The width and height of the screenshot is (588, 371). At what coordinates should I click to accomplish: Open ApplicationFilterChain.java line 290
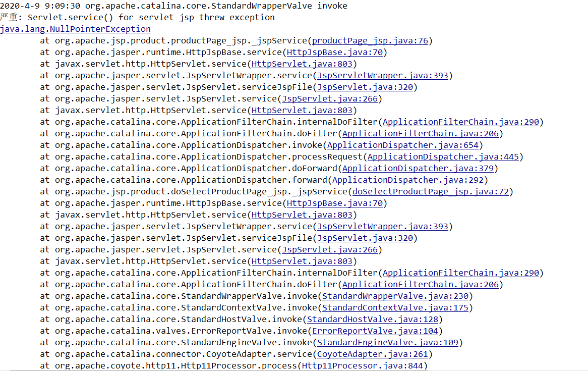(x=460, y=122)
